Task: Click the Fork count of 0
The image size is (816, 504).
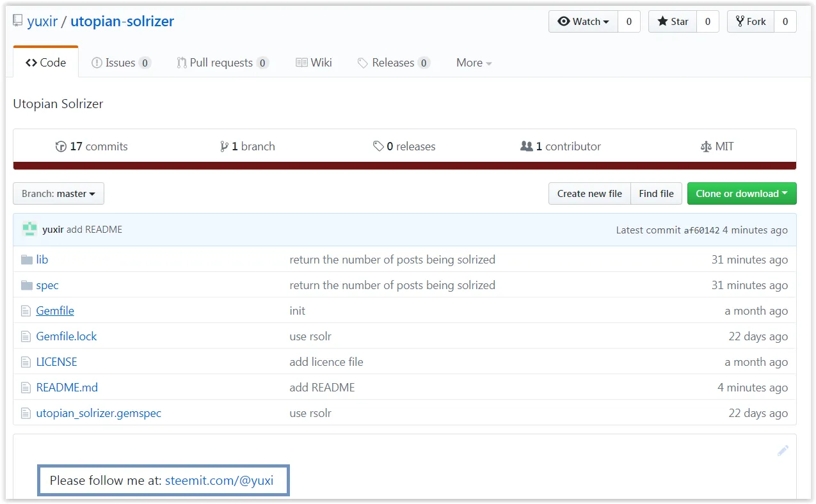Action: (x=785, y=22)
